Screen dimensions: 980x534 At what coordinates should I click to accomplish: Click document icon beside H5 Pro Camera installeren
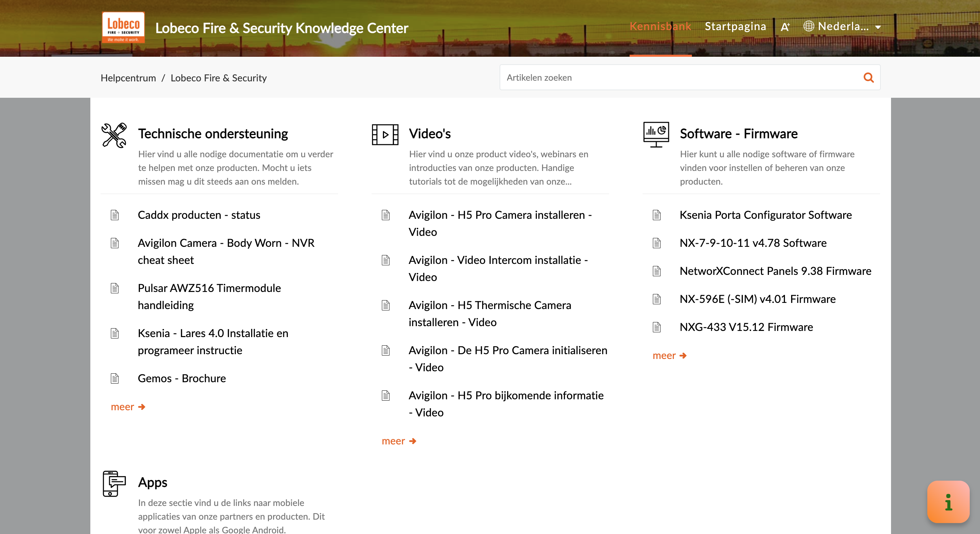[386, 215]
